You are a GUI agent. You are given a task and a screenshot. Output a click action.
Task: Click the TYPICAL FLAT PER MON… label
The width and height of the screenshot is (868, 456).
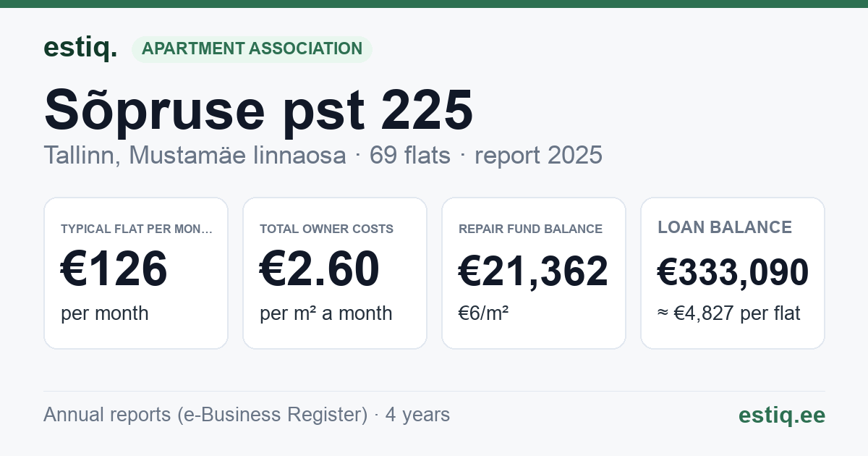(x=137, y=229)
